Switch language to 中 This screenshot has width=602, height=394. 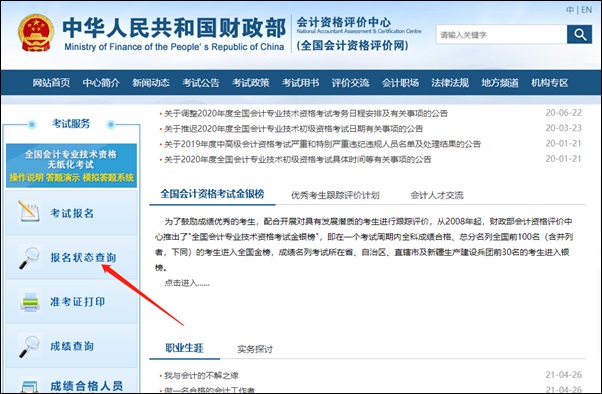570,10
